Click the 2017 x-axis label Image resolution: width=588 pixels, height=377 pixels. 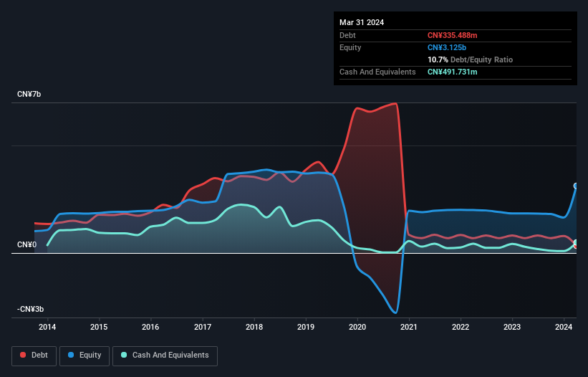pyautogui.click(x=203, y=327)
